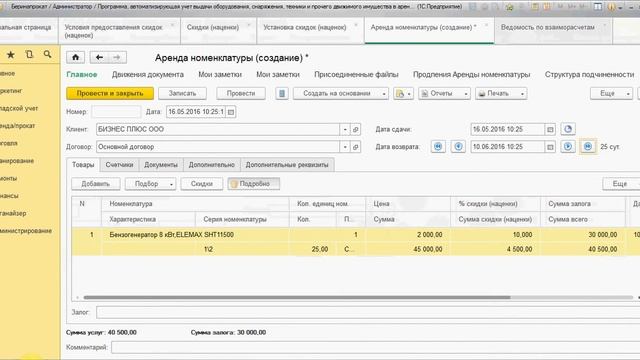Expand Договор dropdown list
This screenshot has height=360, width=640.
click(345, 147)
